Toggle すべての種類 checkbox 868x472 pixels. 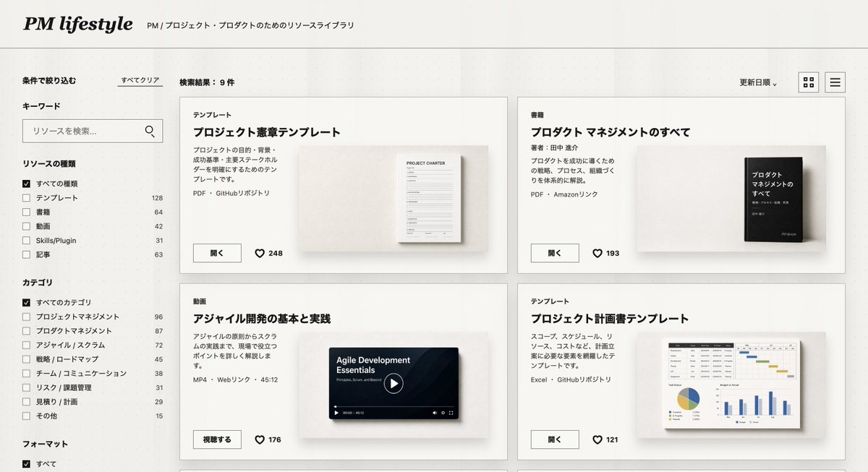[x=27, y=184]
